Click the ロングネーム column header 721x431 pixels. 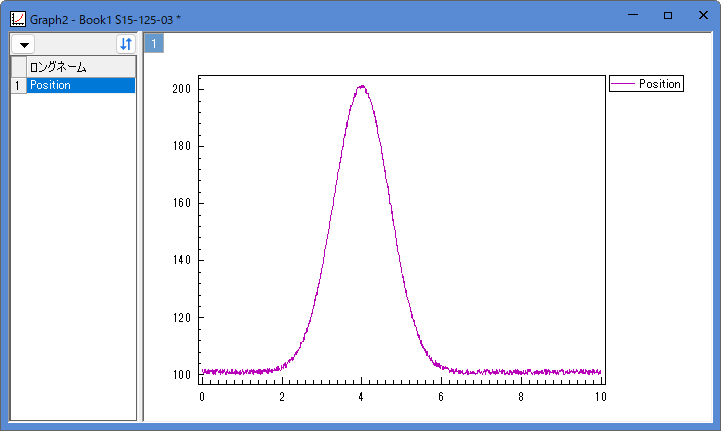tap(81, 67)
